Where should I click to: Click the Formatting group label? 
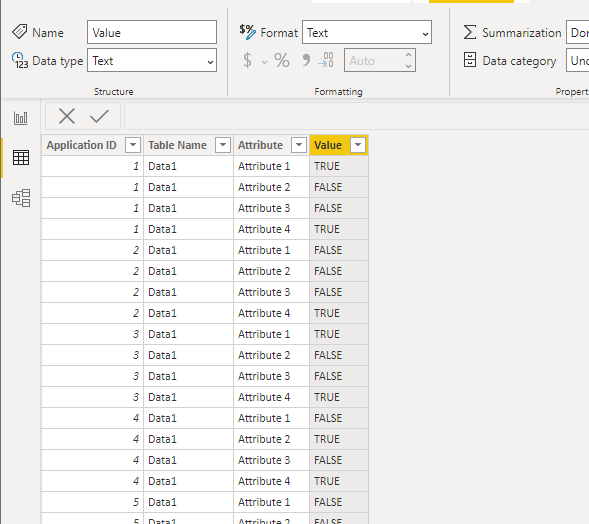click(338, 92)
